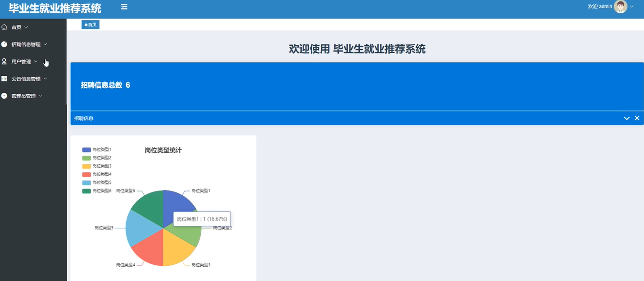Image resolution: width=644 pixels, height=281 pixels.
Task: Toggle 岗位类型1 legend entry
Action: [x=97, y=150]
